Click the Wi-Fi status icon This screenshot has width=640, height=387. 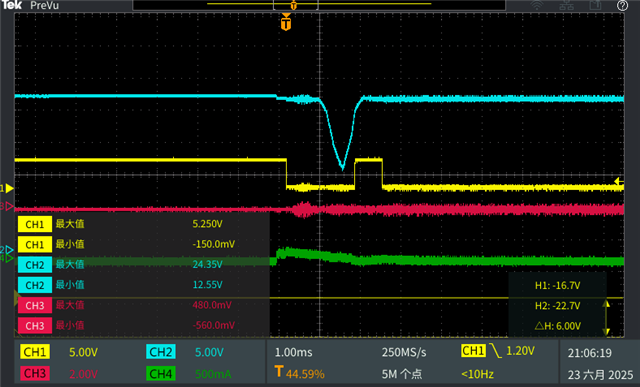[537, 5]
